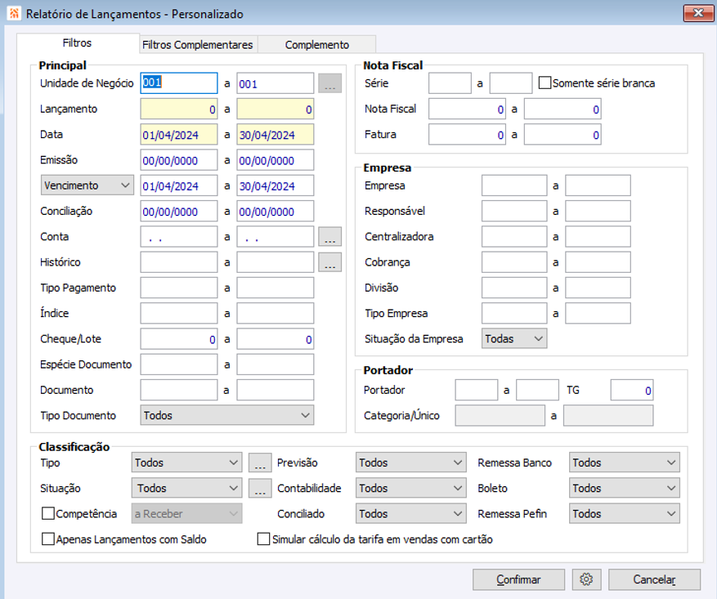Click the Série start field

pos(449,83)
